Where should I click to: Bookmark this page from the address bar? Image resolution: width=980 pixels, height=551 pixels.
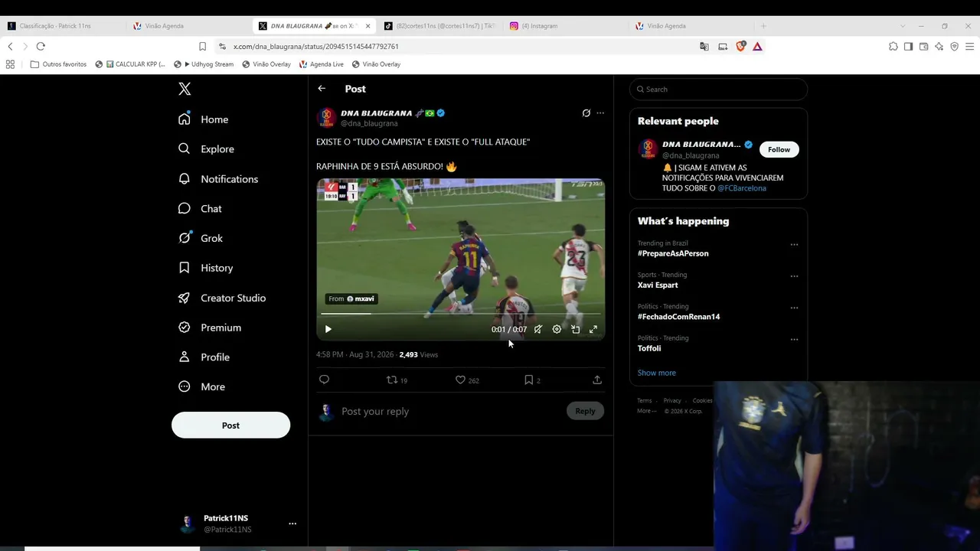coord(202,47)
